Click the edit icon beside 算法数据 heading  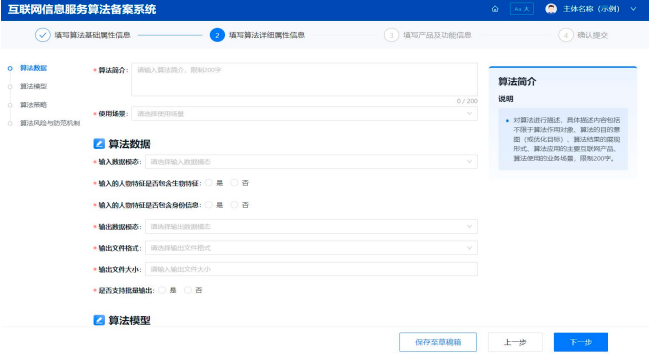pos(99,144)
